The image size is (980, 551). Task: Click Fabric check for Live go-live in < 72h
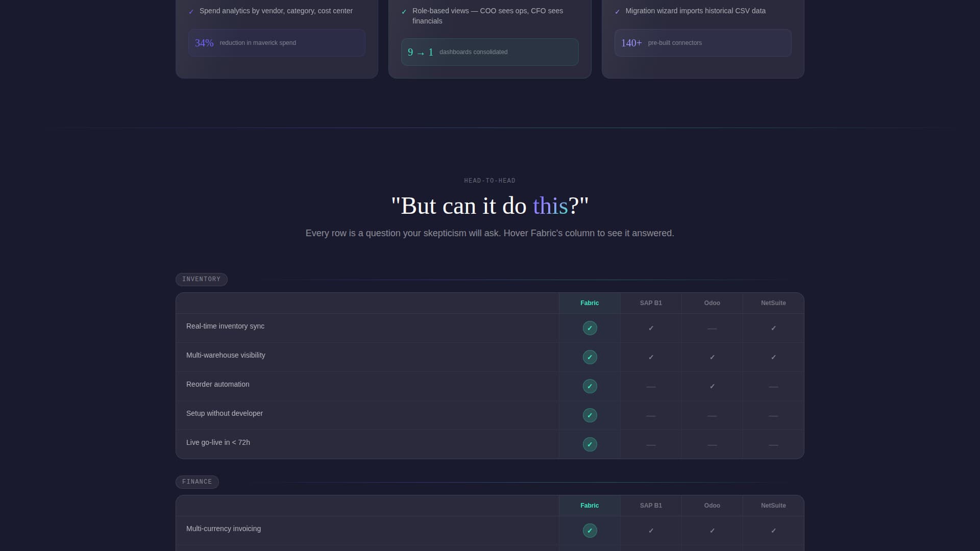(x=590, y=444)
